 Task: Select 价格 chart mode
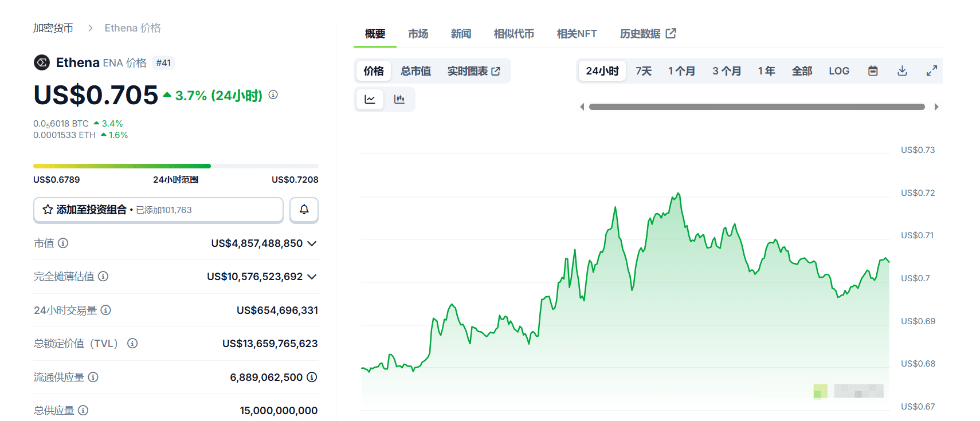[374, 71]
